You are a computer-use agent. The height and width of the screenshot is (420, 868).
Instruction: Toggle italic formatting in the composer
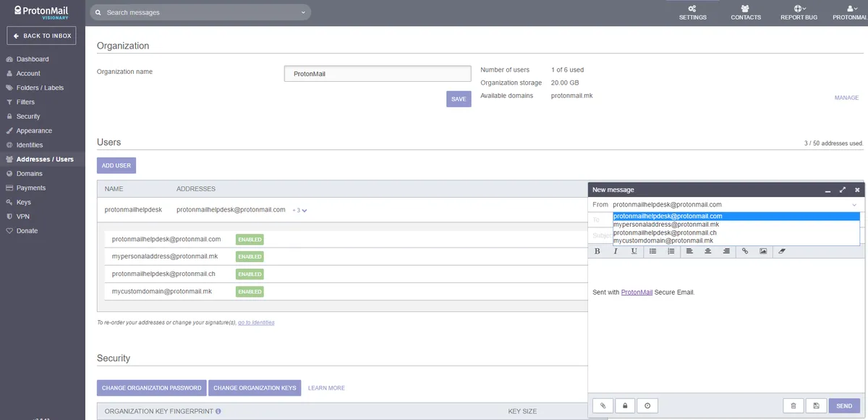[616, 251]
